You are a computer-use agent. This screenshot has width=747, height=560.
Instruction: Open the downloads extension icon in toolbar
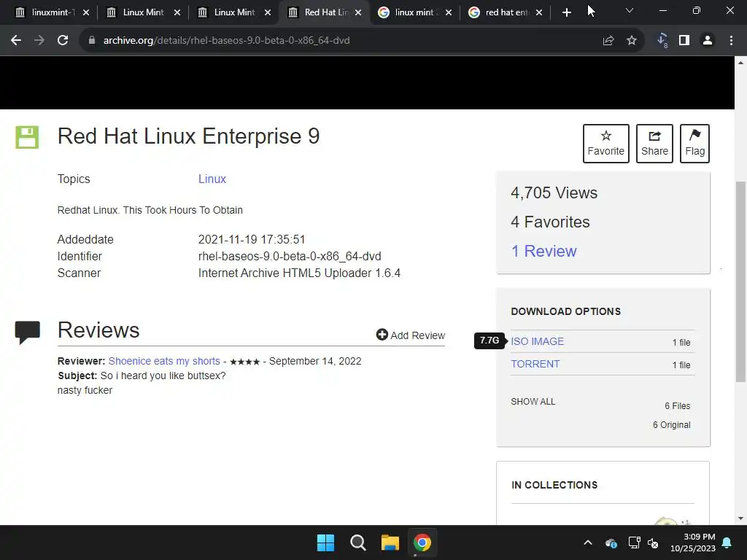[x=662, y=41]
